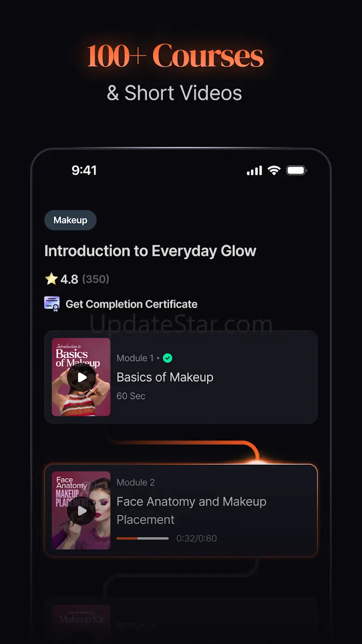This screenshot has width=362, height=644.
Task: Click the green Module 1 completed checkmark
Action: [168, 358]
